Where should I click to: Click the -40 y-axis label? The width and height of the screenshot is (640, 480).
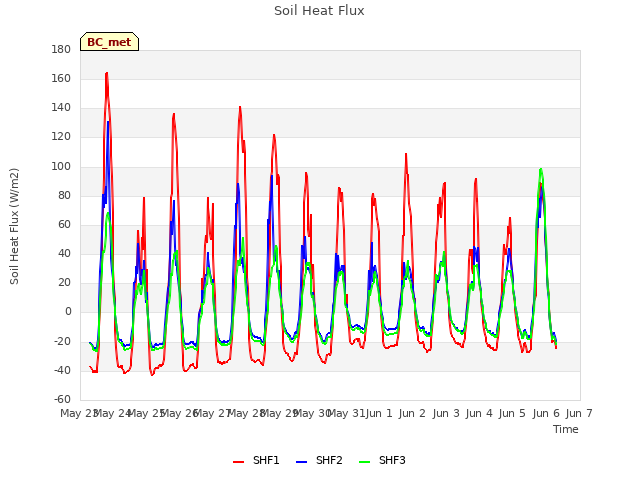[x=62, y=371]
